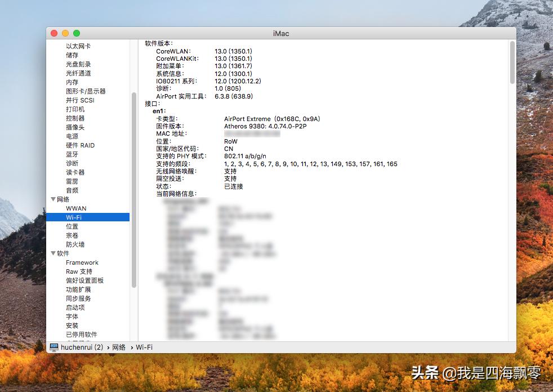Click 诊断 version value '1.0 (805)'

click(228, 88)
